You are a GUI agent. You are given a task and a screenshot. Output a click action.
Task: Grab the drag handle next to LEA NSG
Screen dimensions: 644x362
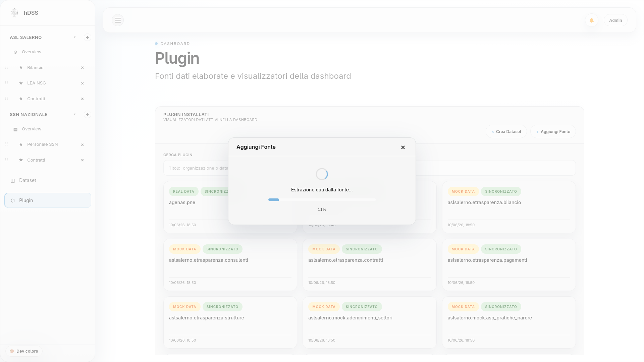pos(6,83)
